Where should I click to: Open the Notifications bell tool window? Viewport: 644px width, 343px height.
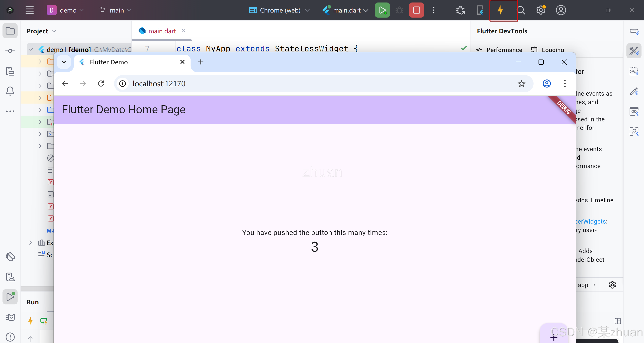10,91
